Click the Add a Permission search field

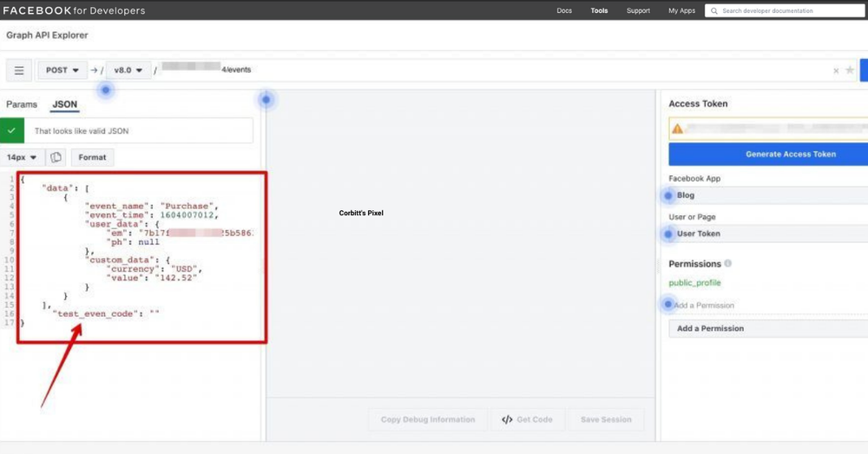[x=768, y=305]
